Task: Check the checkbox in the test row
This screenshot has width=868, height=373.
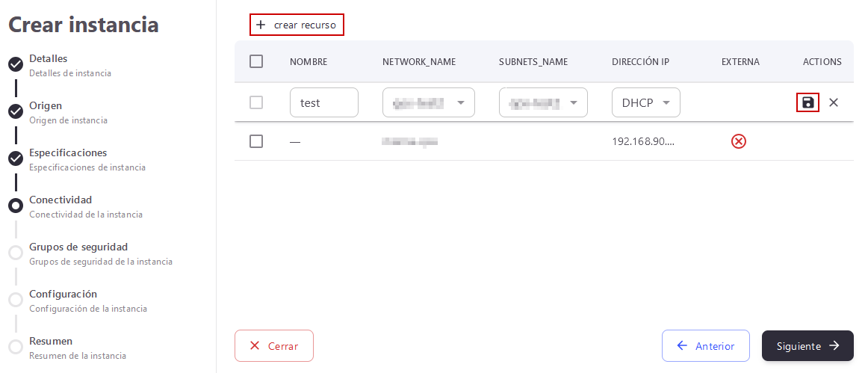Action: 256,102
